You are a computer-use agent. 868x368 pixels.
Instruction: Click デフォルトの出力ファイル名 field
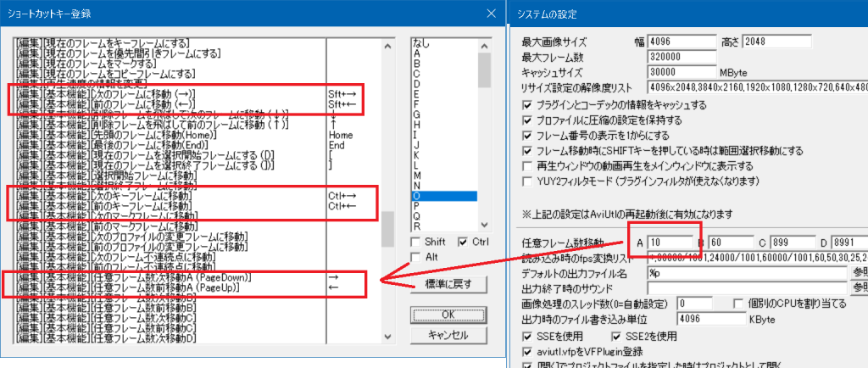pos(748,273)
